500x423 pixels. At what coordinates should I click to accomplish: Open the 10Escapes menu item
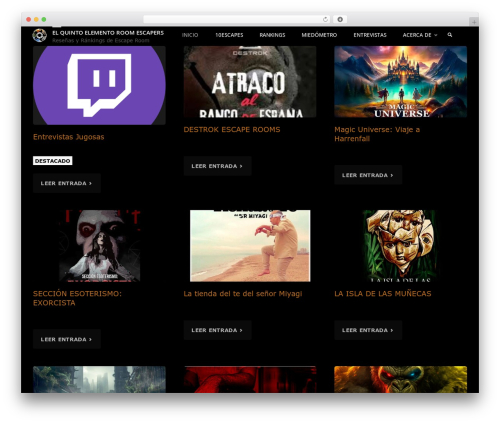click(229, 35)
